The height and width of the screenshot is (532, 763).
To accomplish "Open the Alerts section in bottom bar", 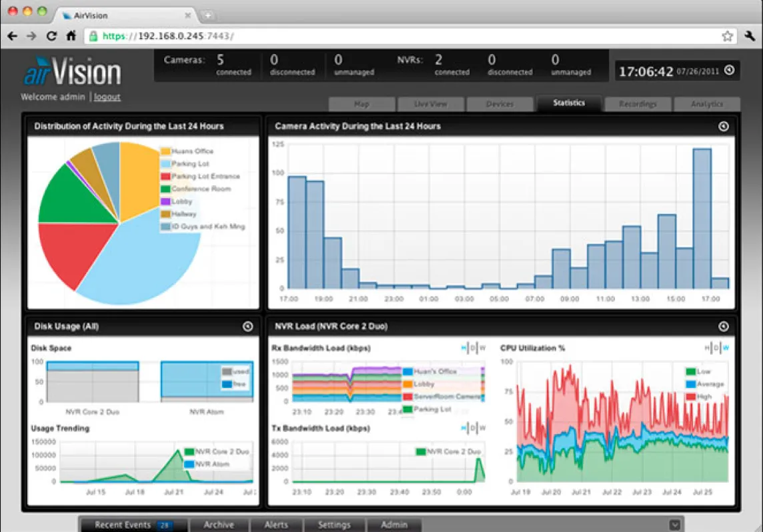I will coord(275,525).
